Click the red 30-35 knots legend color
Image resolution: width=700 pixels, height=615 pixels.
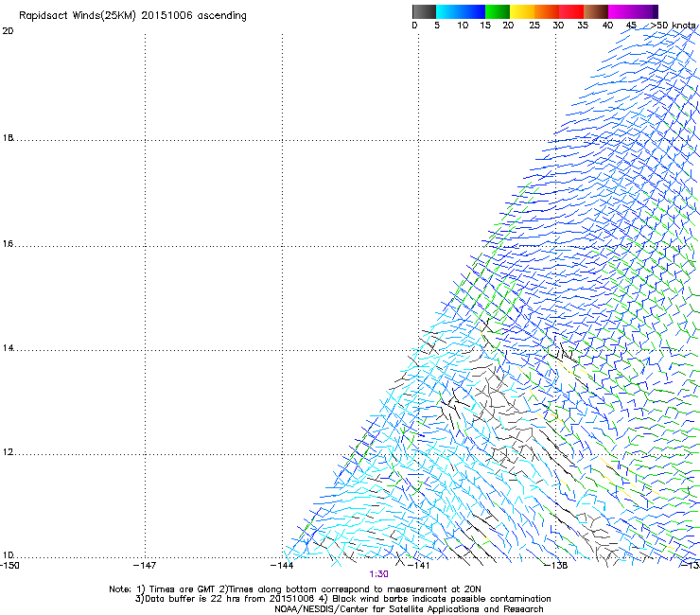click(x=571, y=11)
